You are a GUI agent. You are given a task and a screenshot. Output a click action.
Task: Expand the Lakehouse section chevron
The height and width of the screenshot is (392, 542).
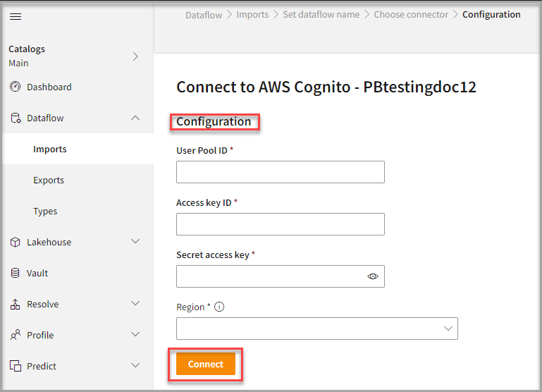pos(136,242)
